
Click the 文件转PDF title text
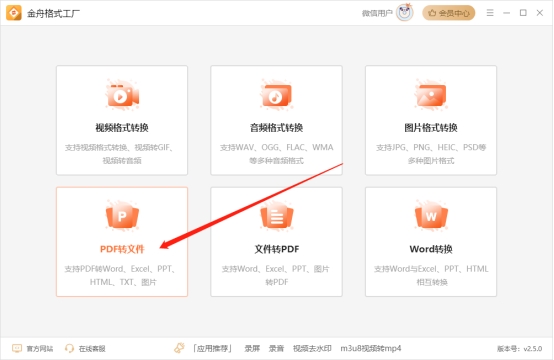(x=277, y=249)
